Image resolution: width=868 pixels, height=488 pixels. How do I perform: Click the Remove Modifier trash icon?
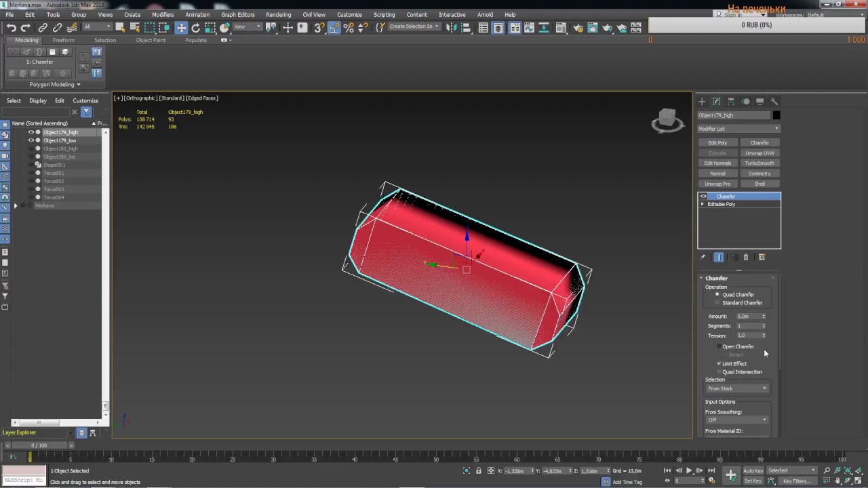746,258
